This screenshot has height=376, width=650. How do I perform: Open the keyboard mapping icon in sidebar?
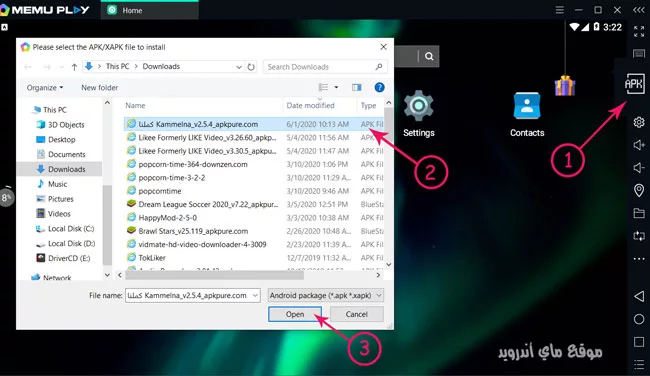(x=639, y=53)
